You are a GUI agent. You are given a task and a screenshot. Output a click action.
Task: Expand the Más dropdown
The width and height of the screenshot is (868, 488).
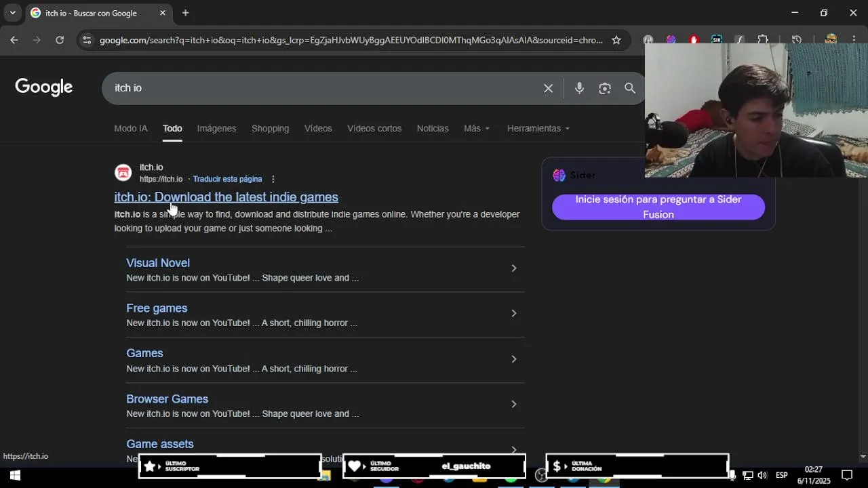[477, 128]
